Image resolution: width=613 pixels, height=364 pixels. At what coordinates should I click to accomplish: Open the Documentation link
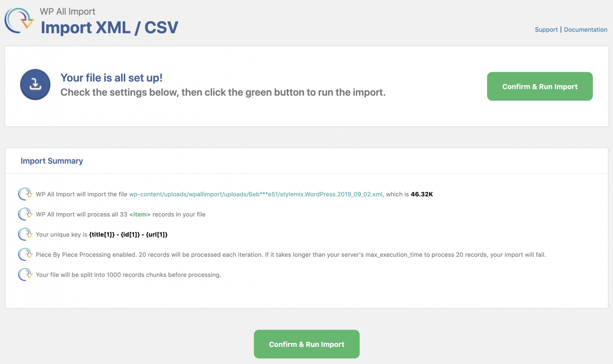click(x=585, y=30)
